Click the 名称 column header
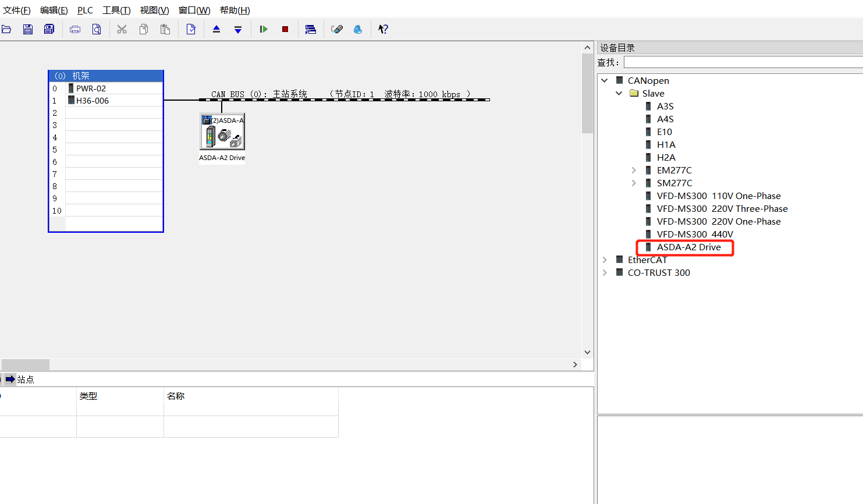 [176, 396]
